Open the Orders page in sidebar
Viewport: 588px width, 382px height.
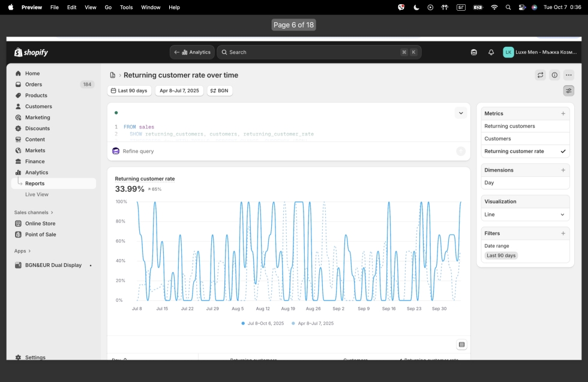tap(34, 85)
